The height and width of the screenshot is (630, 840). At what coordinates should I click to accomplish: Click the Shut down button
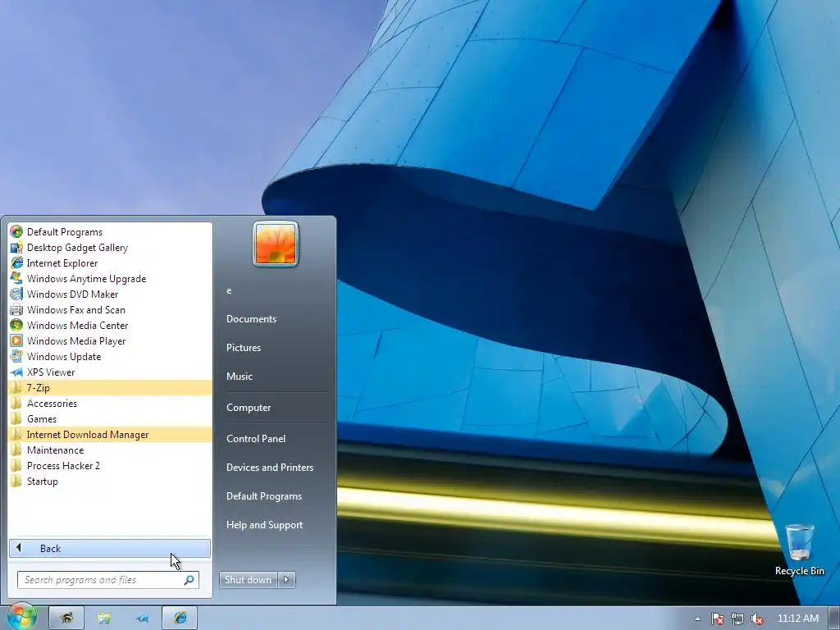point(248,580)
